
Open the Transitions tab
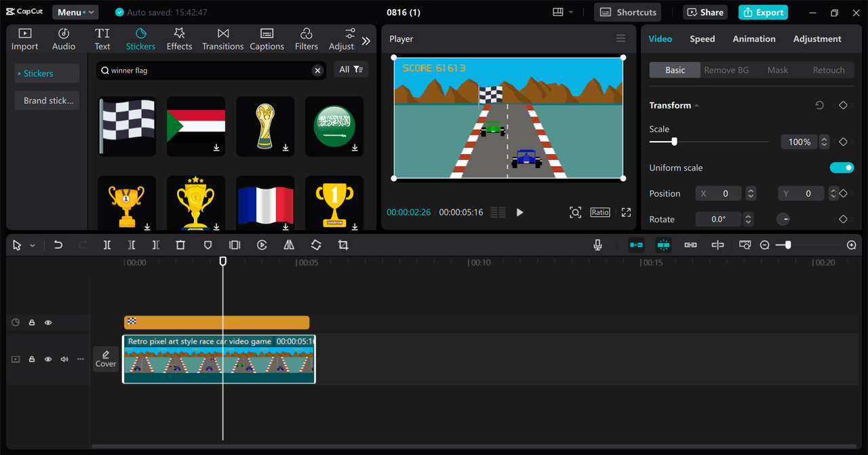click(x=222, y=39)
